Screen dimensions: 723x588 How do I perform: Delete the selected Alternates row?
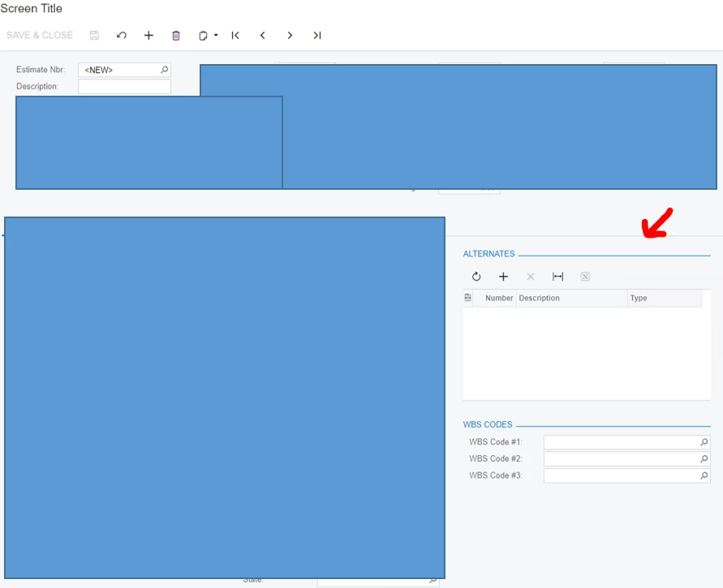point(531,276)
